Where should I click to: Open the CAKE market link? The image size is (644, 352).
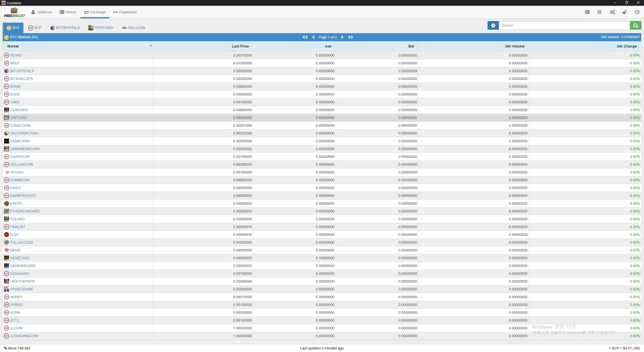[15, 102]
